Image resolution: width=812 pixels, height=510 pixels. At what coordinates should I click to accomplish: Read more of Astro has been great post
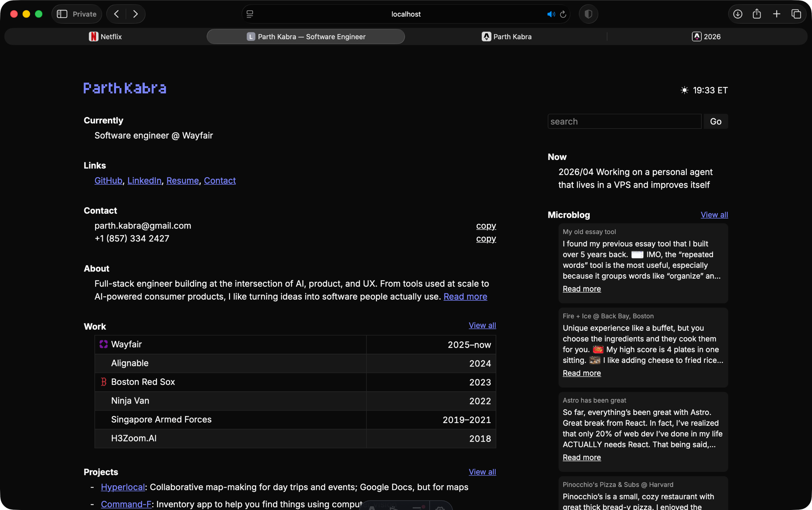(582, 457)
